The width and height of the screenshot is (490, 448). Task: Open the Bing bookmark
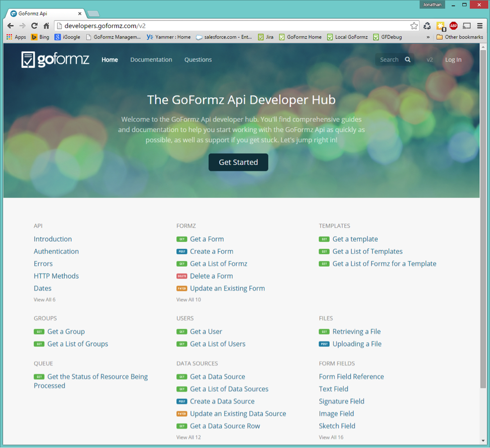tap(40, 37)
